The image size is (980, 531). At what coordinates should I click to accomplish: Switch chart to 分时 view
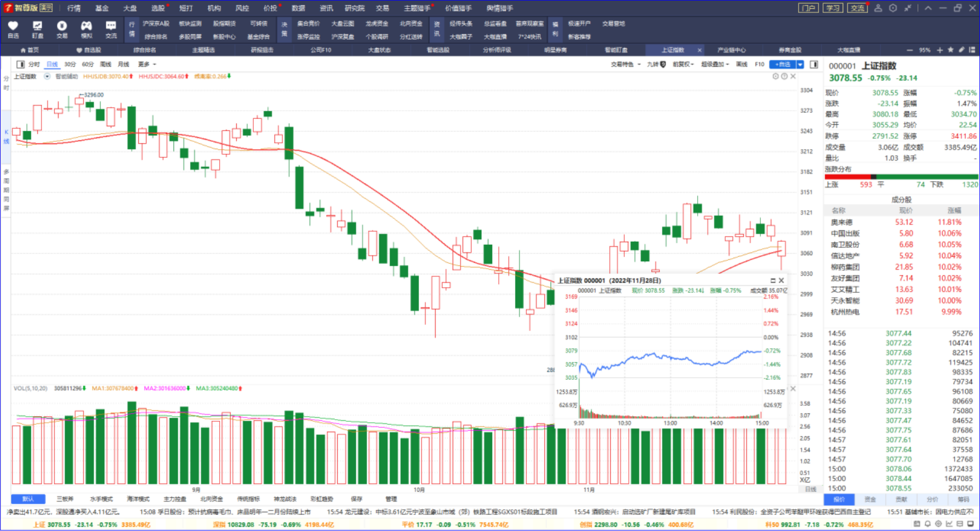tap(34, 64)
